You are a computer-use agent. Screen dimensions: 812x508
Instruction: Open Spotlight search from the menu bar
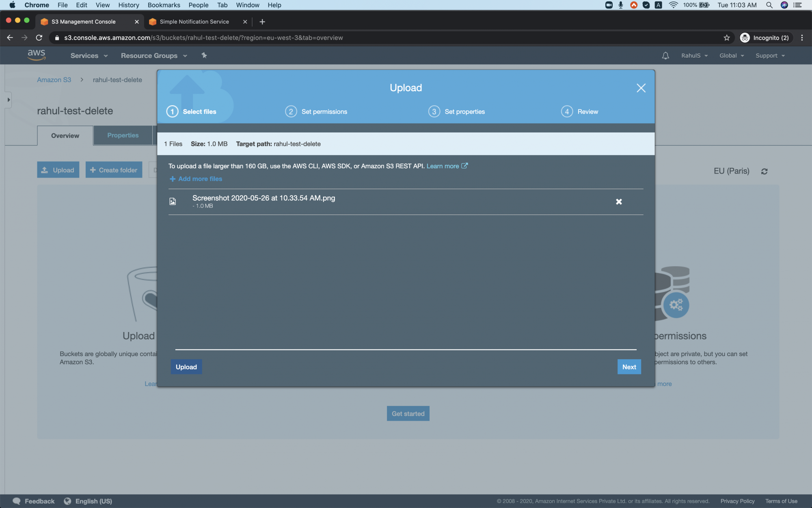(x=769, y=5)
